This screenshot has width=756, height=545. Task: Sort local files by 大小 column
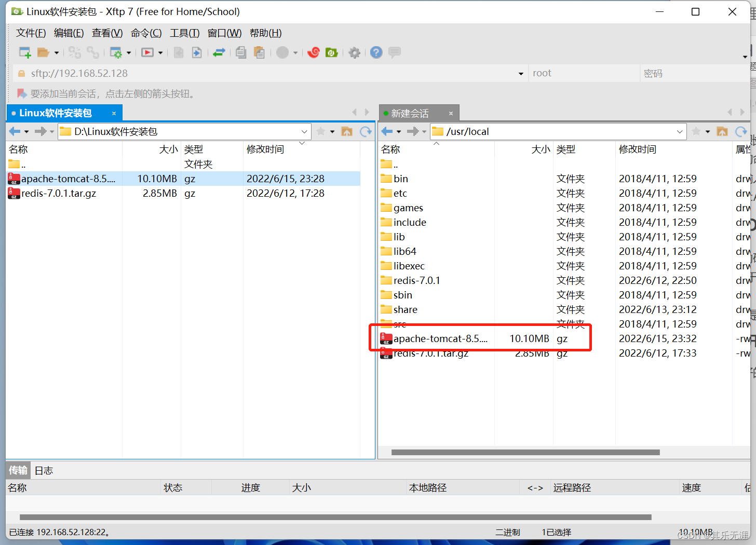click(x=152, y=149)
